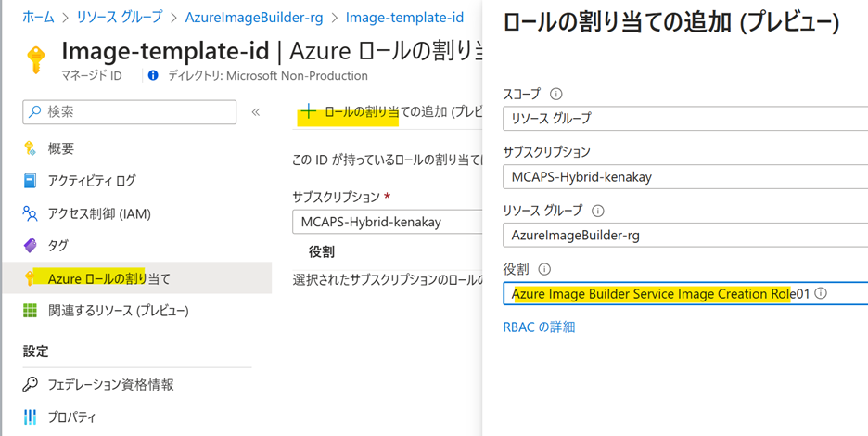868x436 pixels.
Task: Click the info icon next to リソース グループ label
Action: tap(598, 211)
